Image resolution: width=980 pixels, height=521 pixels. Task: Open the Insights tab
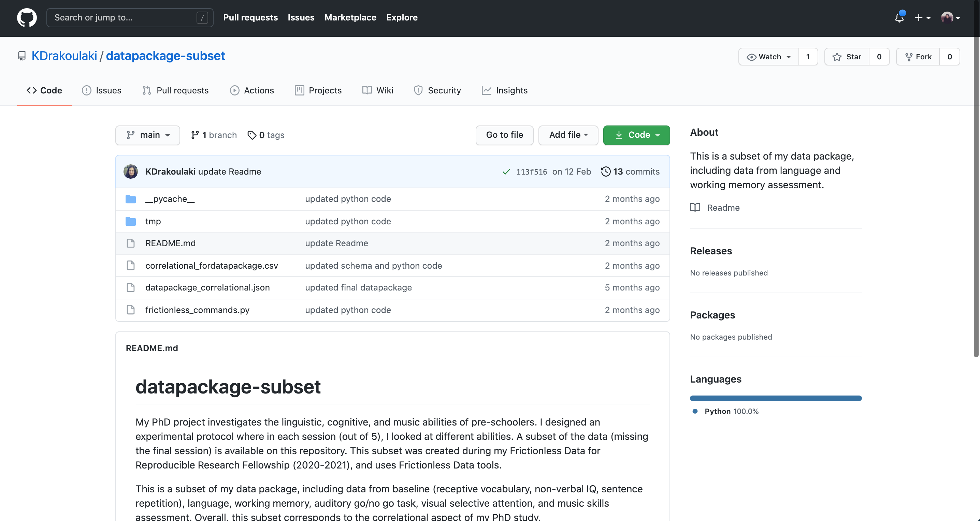click(x=504, y=90)
